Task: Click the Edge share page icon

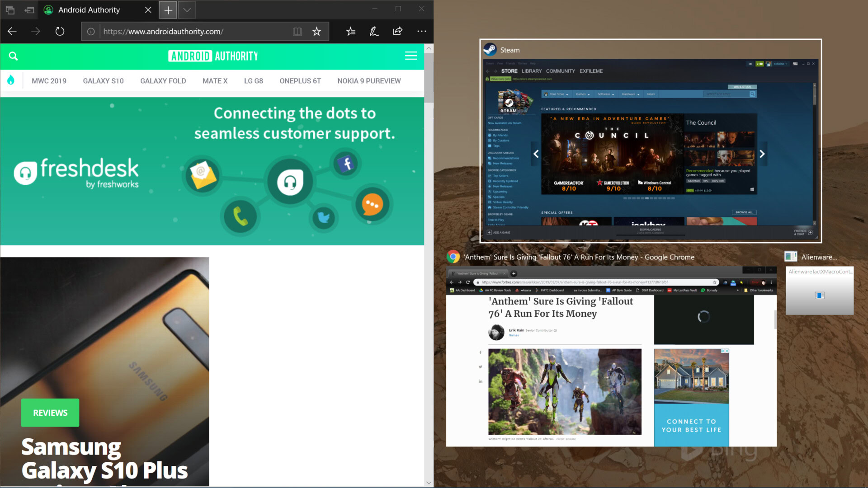Action: 397,31
